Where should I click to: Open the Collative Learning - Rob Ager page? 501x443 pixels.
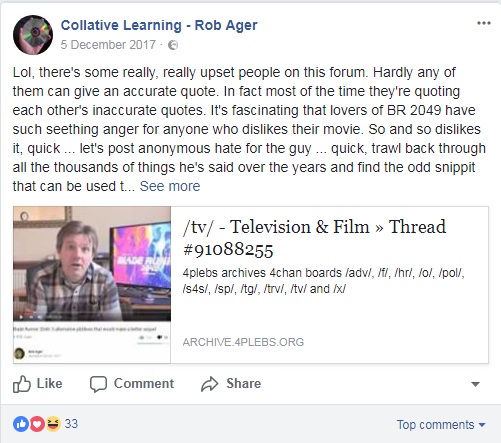(159, 25)
